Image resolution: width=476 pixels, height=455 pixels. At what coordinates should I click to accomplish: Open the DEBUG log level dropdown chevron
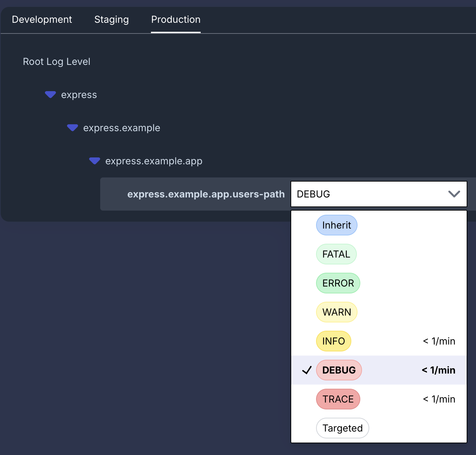454,194
